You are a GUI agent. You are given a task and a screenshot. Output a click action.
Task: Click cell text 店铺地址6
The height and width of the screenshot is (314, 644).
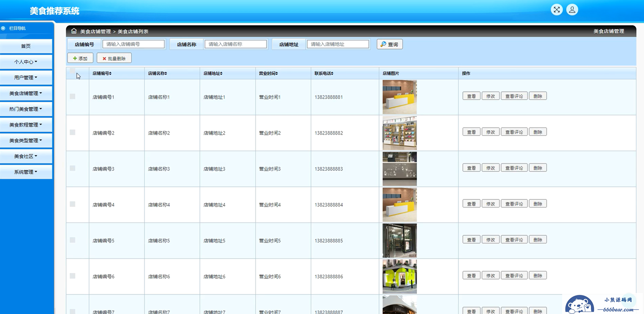[214, 277]
